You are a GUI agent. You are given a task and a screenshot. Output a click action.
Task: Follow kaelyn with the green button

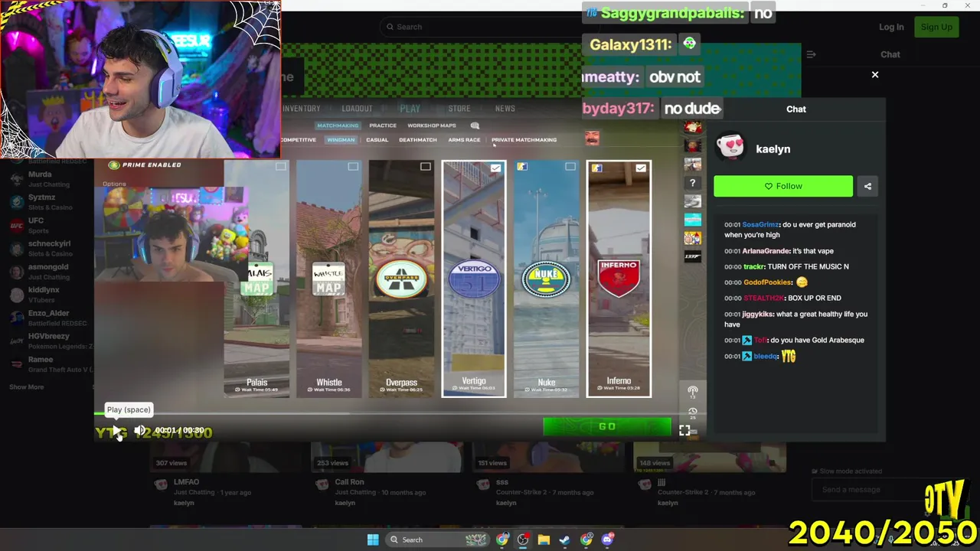pos(783,186)
